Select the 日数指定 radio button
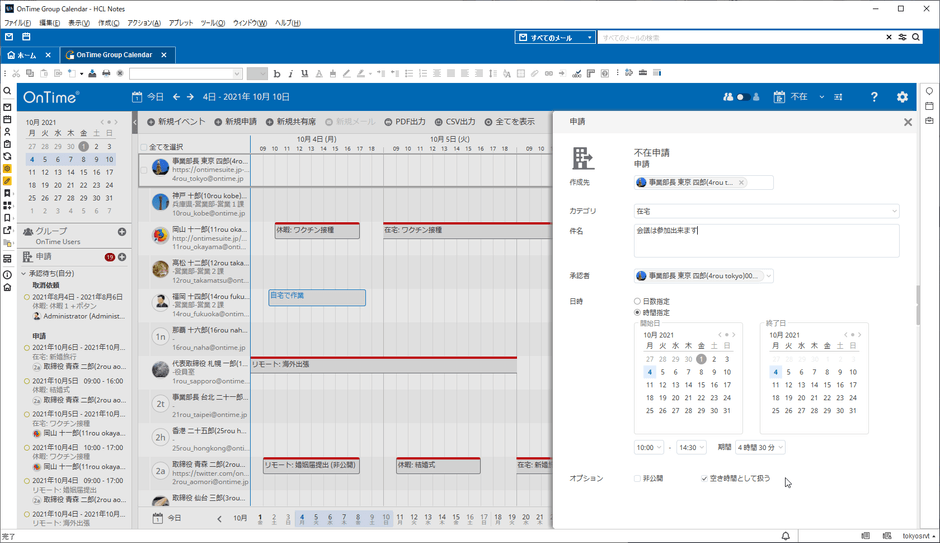 click(x=637, y=301)
